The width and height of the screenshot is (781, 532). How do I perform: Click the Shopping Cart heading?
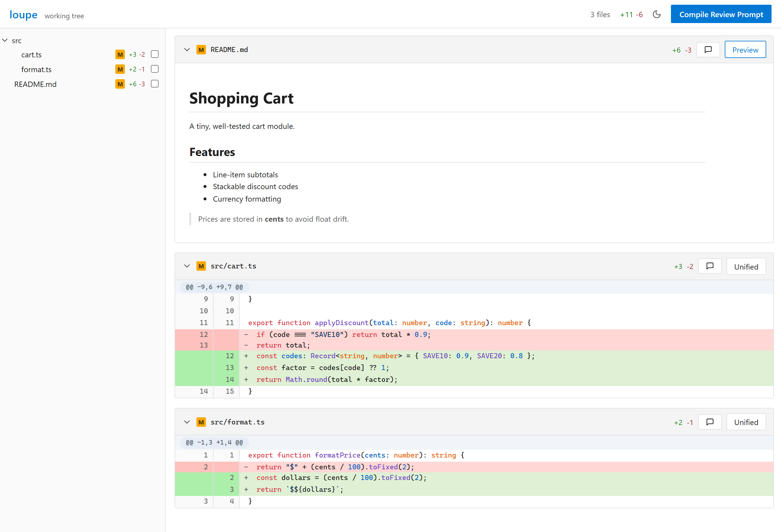[x=241, y=98]
